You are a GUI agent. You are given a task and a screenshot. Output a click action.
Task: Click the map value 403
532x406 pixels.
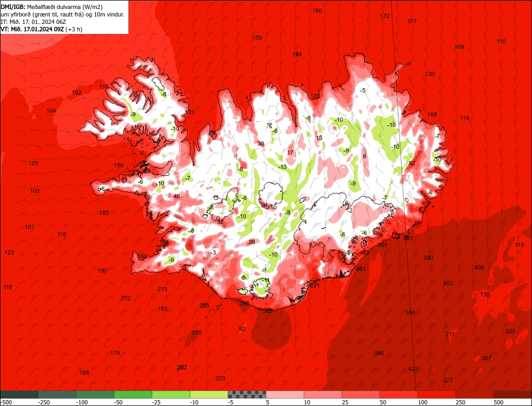[448, 283]
